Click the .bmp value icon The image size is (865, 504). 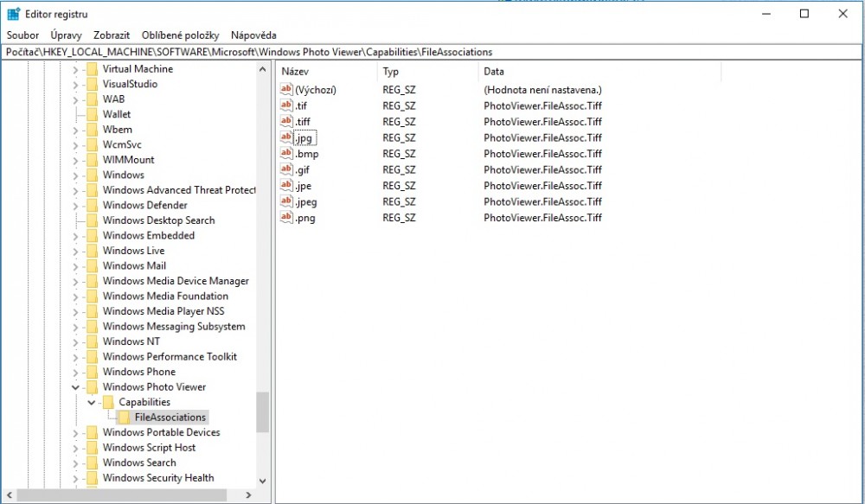click(286, 154)
